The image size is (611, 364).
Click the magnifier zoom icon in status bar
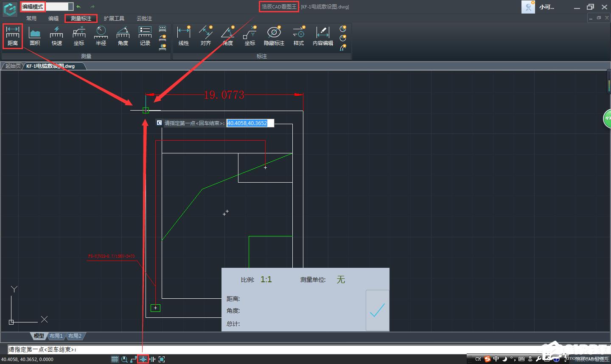tap(124, 359)
